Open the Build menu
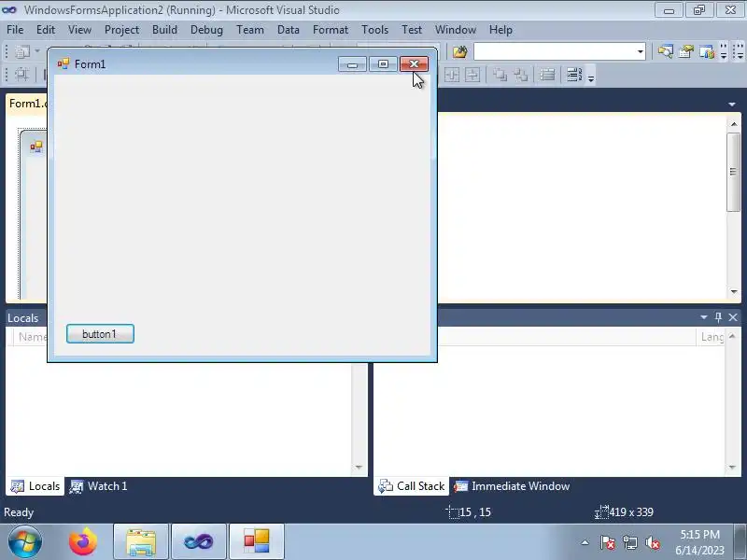Viewport: 747px width, 560px height. (x=165, y=30)
